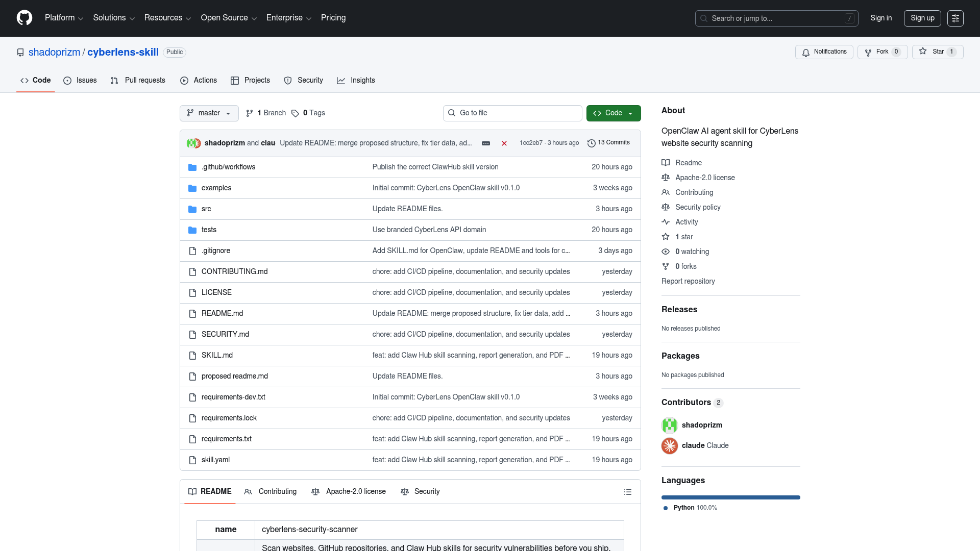
Task: Open the GitHub home logo
Action: 24,18
